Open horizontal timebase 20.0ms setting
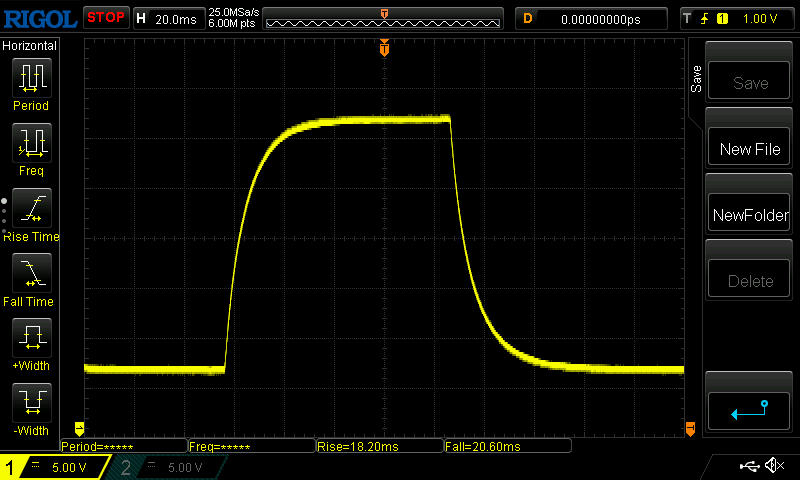The height and width of the screenshot is (480, 800). 169,19
